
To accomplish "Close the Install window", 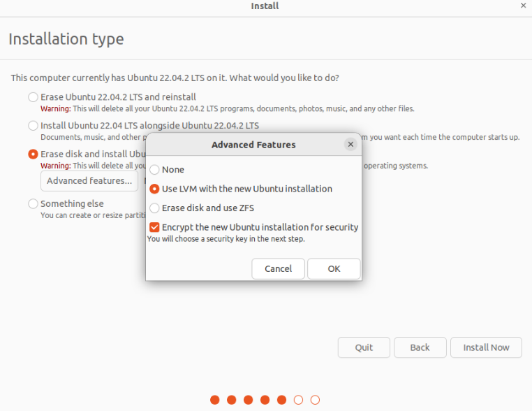I will pos(523,6).
